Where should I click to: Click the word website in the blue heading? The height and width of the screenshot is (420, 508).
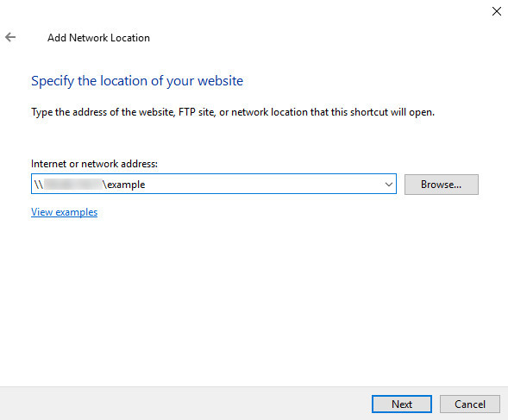click(x=220, y=81)
